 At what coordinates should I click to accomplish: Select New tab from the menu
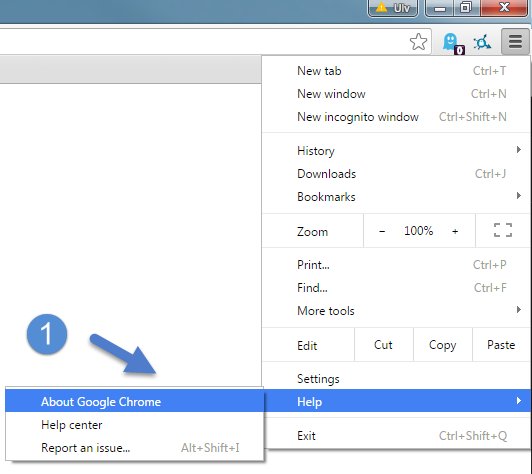pyautogui.click(x=396, y=71)
